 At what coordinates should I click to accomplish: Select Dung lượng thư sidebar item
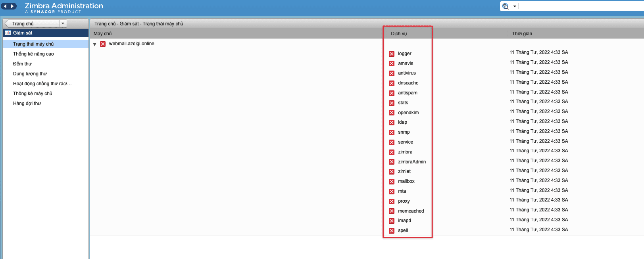pyautogui.click(x=30, y=74)
